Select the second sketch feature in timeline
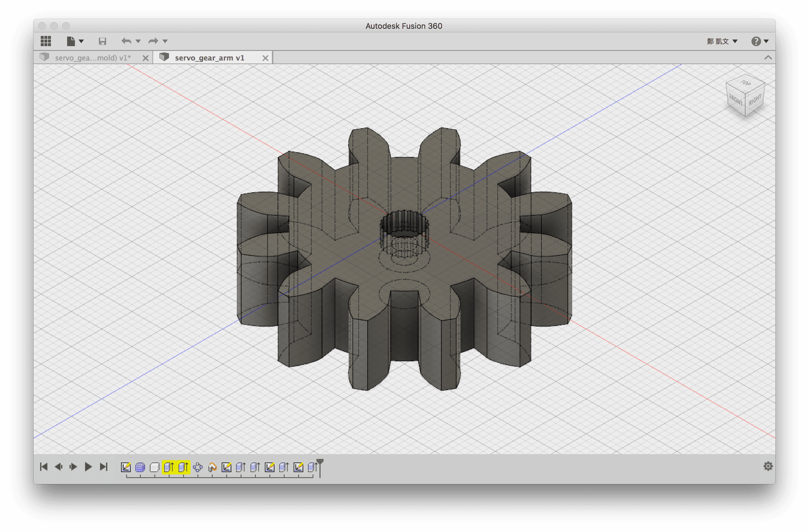The image size is (809, 532). tap(227, 468)
